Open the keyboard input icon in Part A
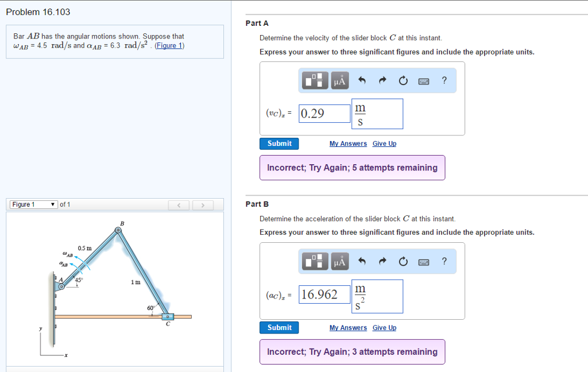Viewport: 588px width, 372px height. (423, 80)
